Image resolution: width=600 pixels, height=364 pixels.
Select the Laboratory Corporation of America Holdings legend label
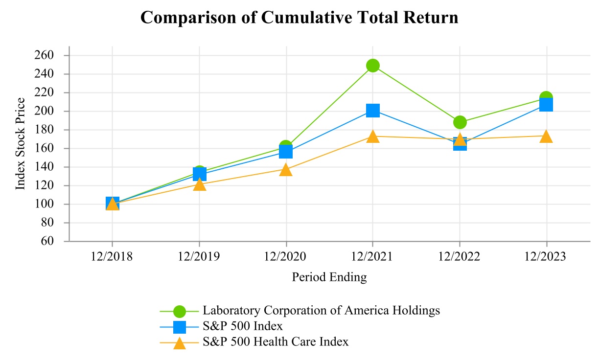coord(322,310)
